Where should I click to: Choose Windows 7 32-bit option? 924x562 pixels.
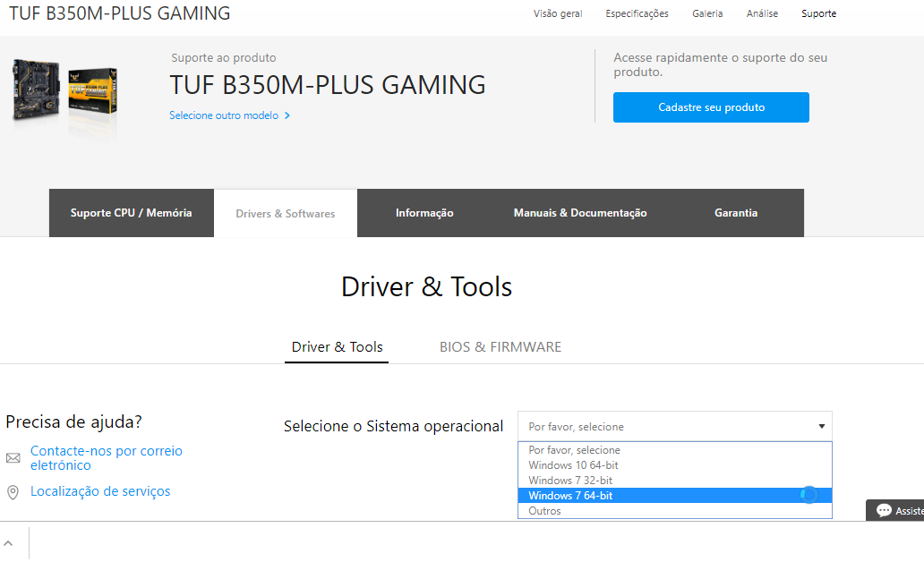click(x=675, y=480)
